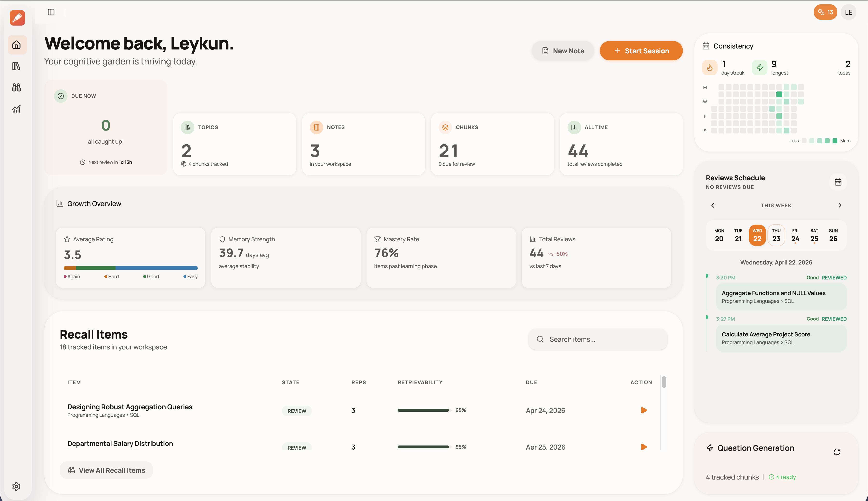The height and width of the screenshot is (501, 868).
Task: Go to previous week in schedule
Action: point(713,205)
